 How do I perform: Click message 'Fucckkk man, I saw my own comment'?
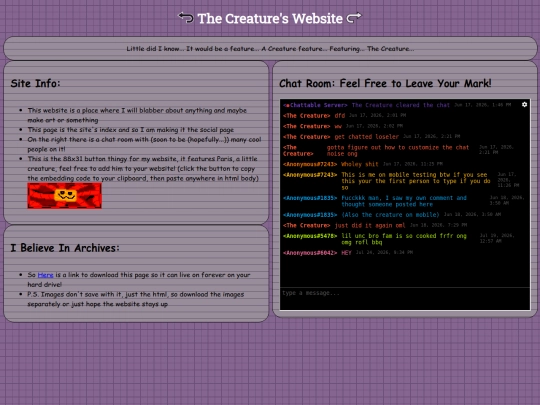click(x=404, y=201)
